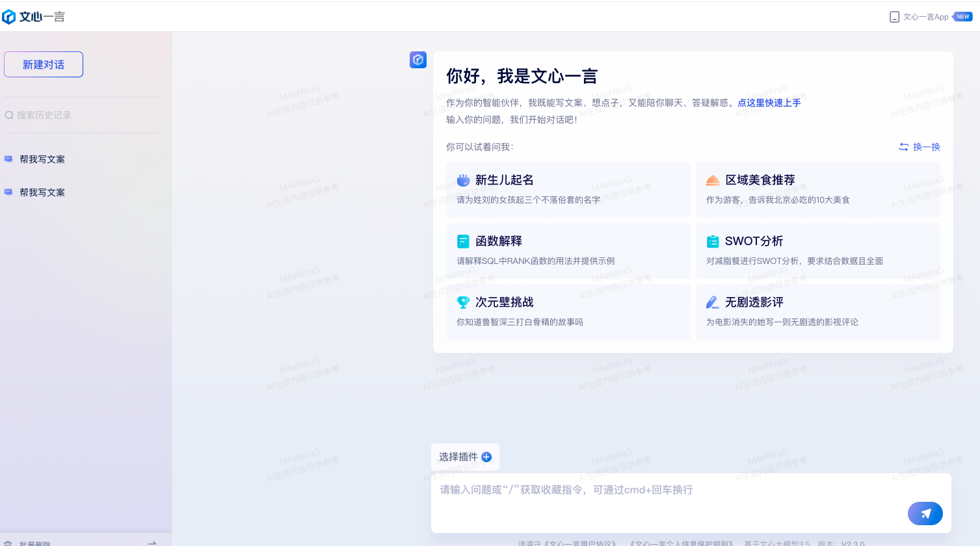Image resolution: width=980 pixels, height=546 pixels.
Task: Click chat icon of second 帮我写文案 entry
Action: point(8,192)
